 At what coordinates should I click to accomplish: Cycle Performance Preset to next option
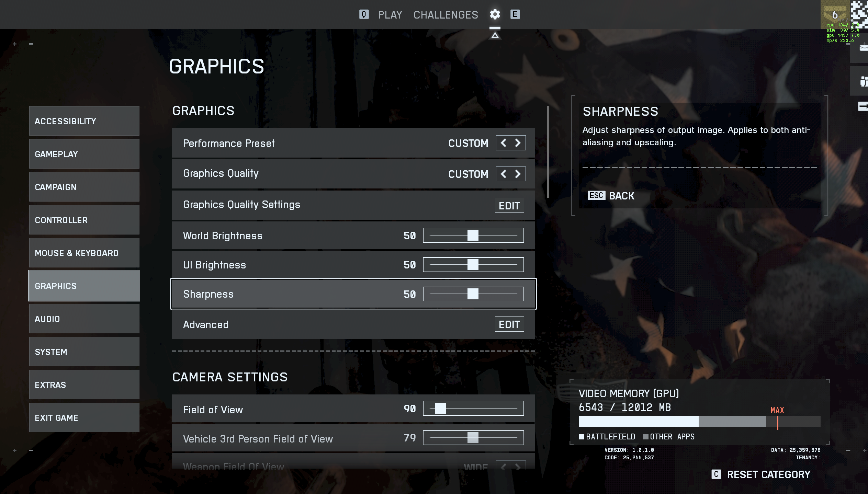pos(518,143)
